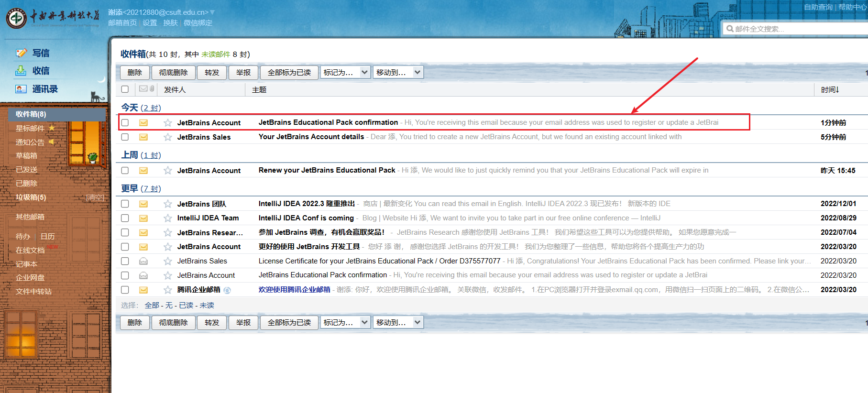Star the 更好的使用 JetBrains 开发工具 email

coord(168,247)
